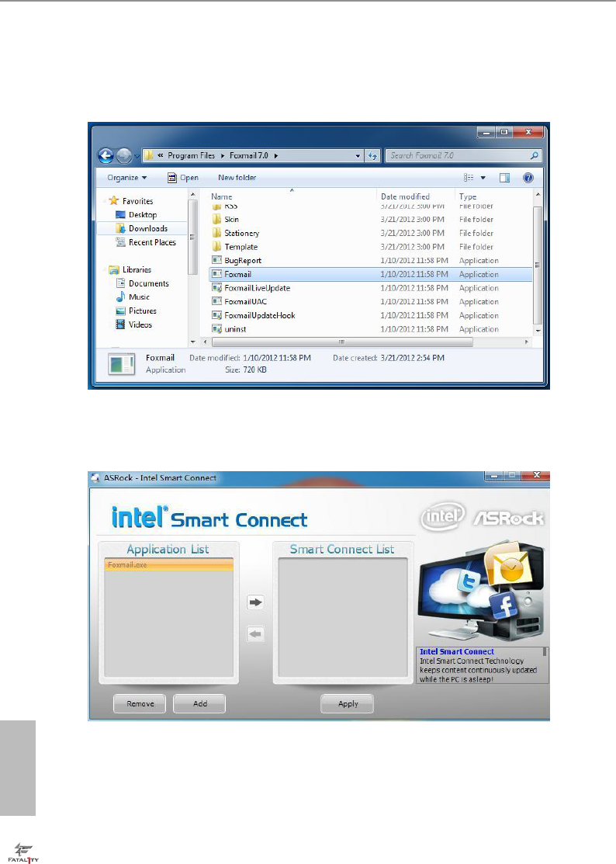616x864 pixels.
Task: Minimize the Explorer window
Action: pyautogui.click(x=486, y=132)
